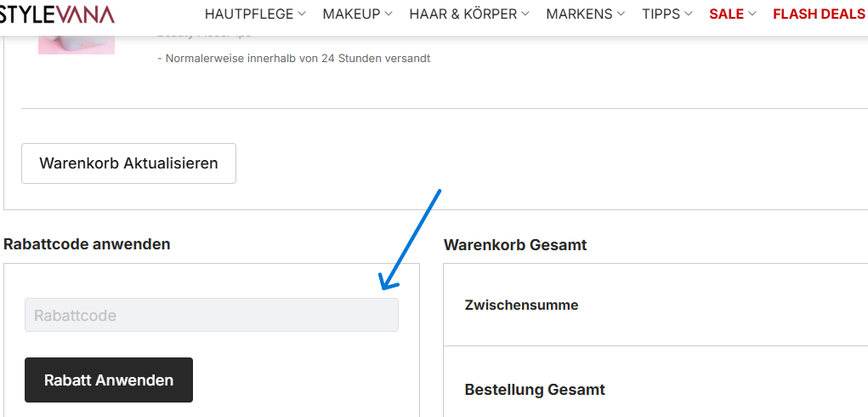This screenshot has width=868, height=417.
Task: Open the red Sale menu
Action: click(x=726, y=14)
